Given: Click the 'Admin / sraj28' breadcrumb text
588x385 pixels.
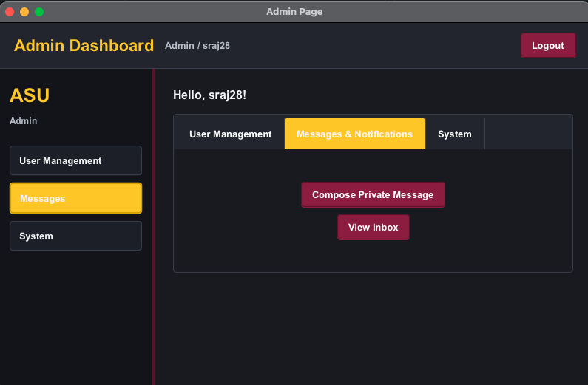Looking at the screenshot, I should [x=197, y=46].
